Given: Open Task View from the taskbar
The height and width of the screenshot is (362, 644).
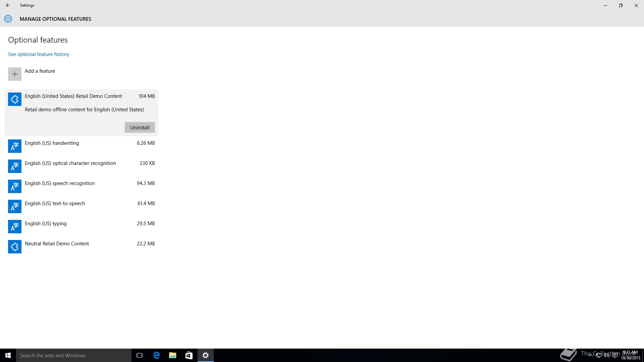Looking at the screenshot, I should pyautogui.click(x=140, y=355).
